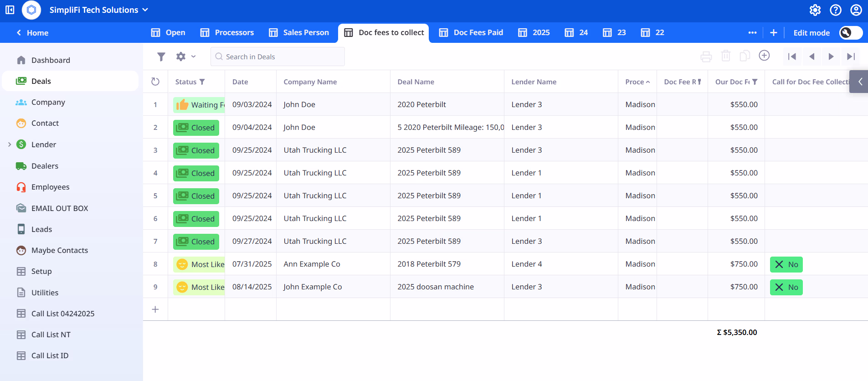Open EMAIL OUT BOX in sidebar

tap(70, 208)
